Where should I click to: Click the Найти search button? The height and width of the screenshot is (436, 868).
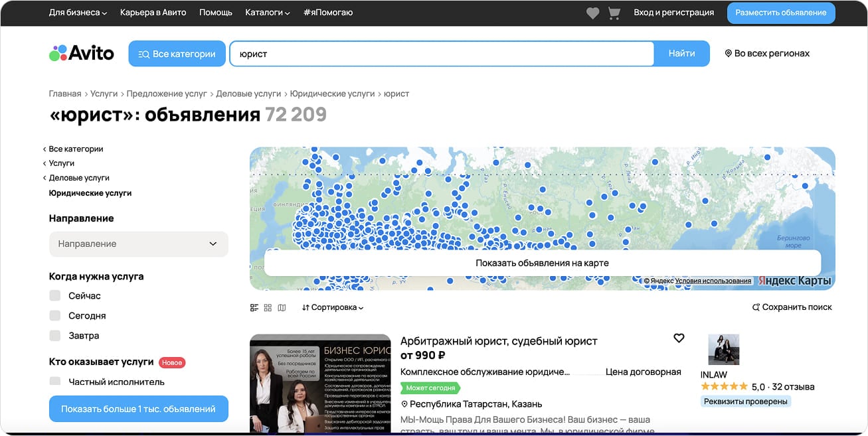pos(681,54)
